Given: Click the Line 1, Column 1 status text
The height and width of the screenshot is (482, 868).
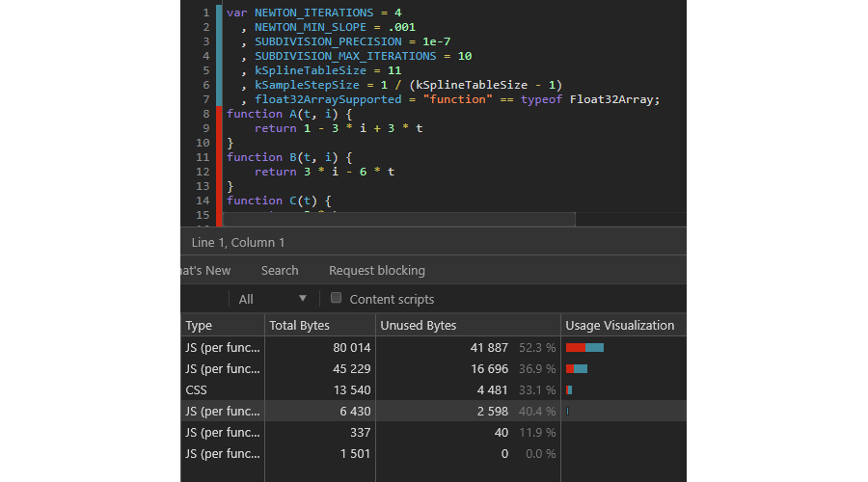Looking at the screenshot, I should click(238, 242).
